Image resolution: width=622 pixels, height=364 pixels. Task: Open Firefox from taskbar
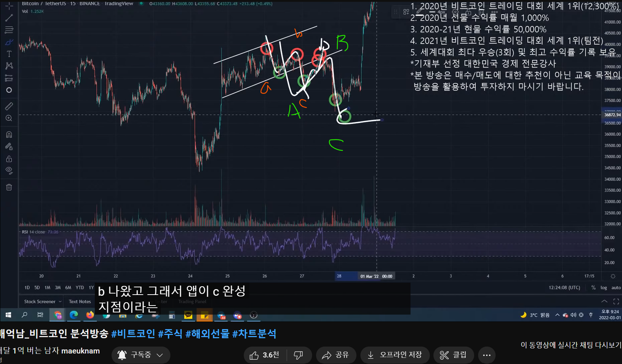90,315
